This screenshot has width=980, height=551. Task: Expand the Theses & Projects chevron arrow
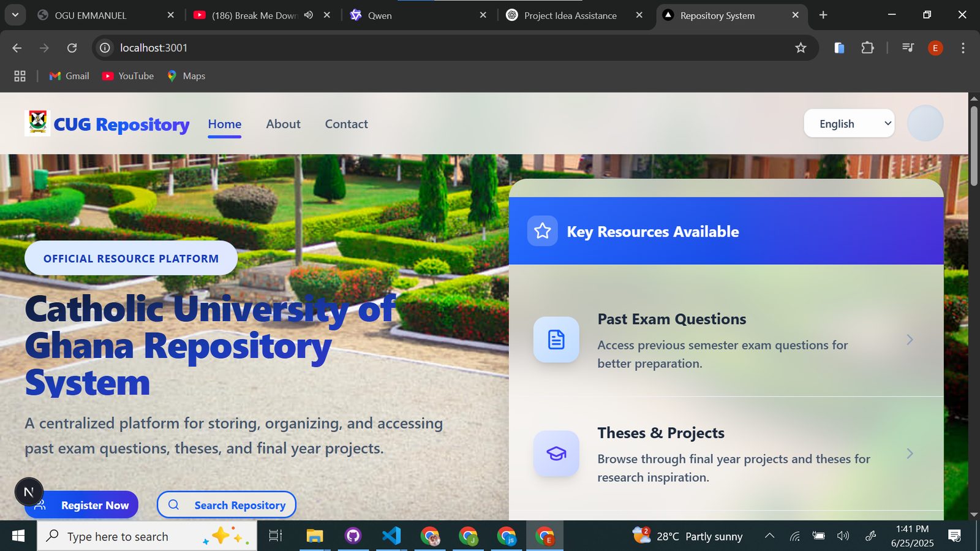point(910,454)
